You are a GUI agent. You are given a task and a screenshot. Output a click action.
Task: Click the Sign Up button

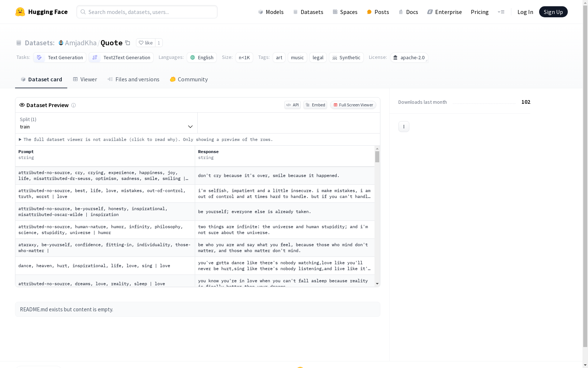[x=553, y=12]
